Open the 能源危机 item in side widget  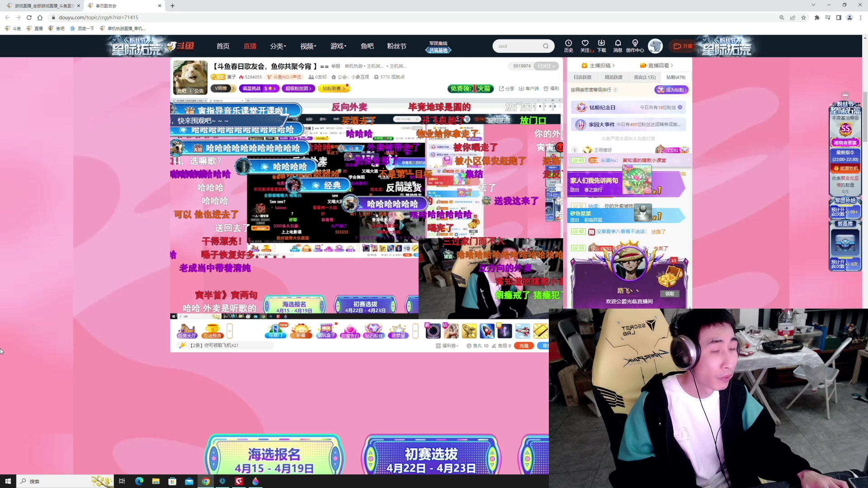[845, 168]
